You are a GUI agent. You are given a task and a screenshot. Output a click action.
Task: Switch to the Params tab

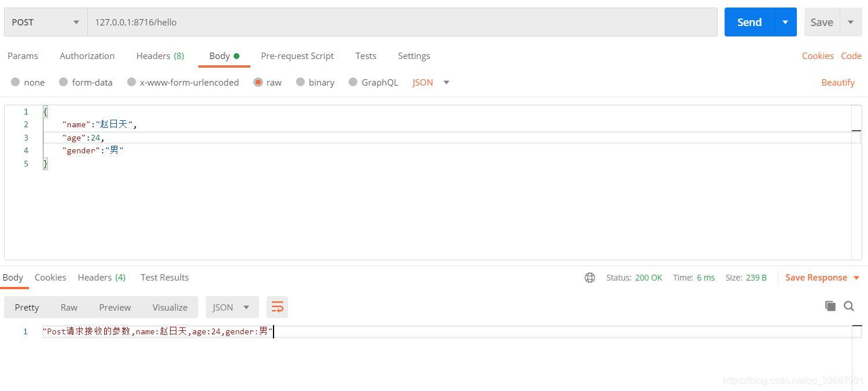(23, 56)
